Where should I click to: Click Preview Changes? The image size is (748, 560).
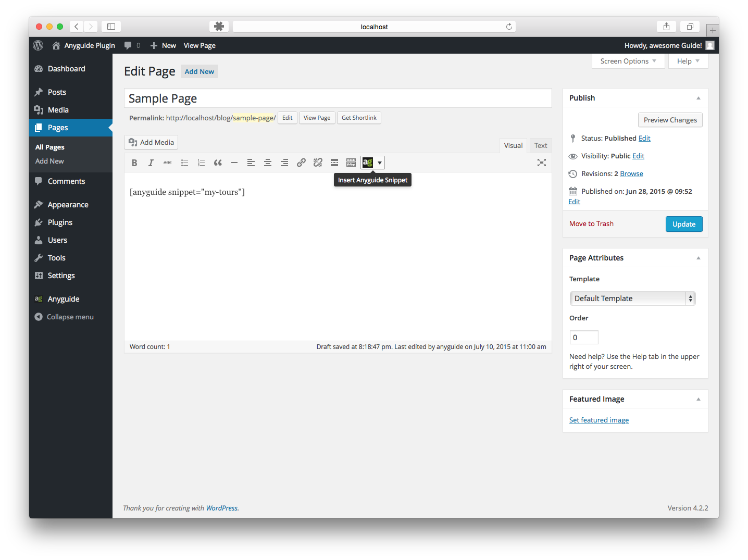[670, 120]
